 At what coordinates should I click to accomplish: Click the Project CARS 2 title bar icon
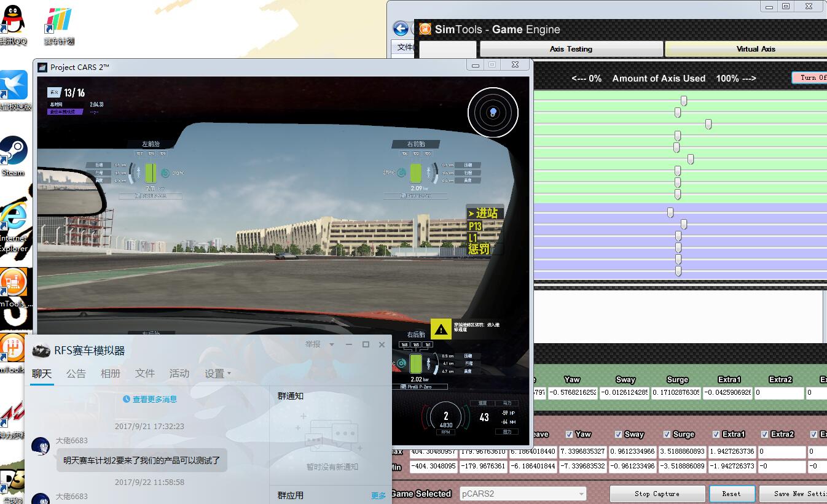click(x=43, y=67)
